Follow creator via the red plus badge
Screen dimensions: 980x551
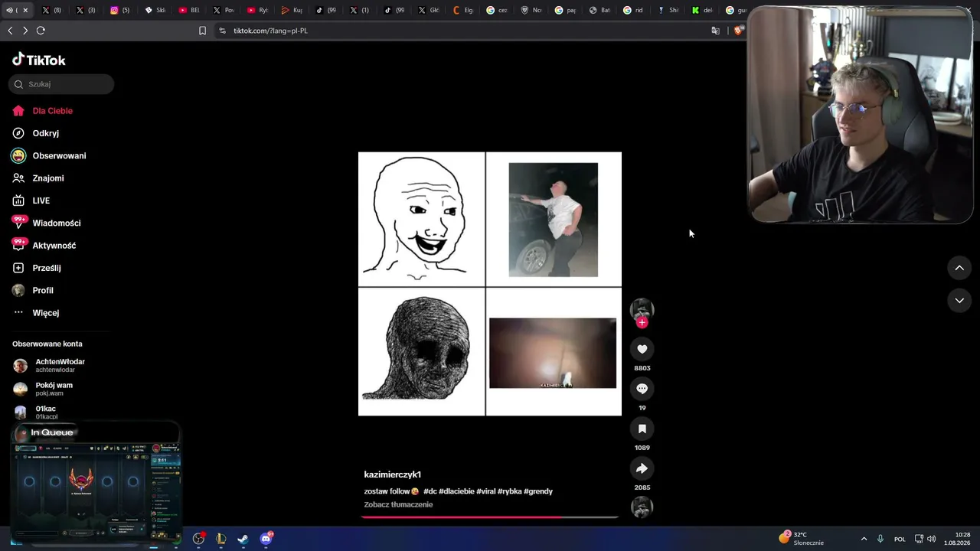click(642, 323)
